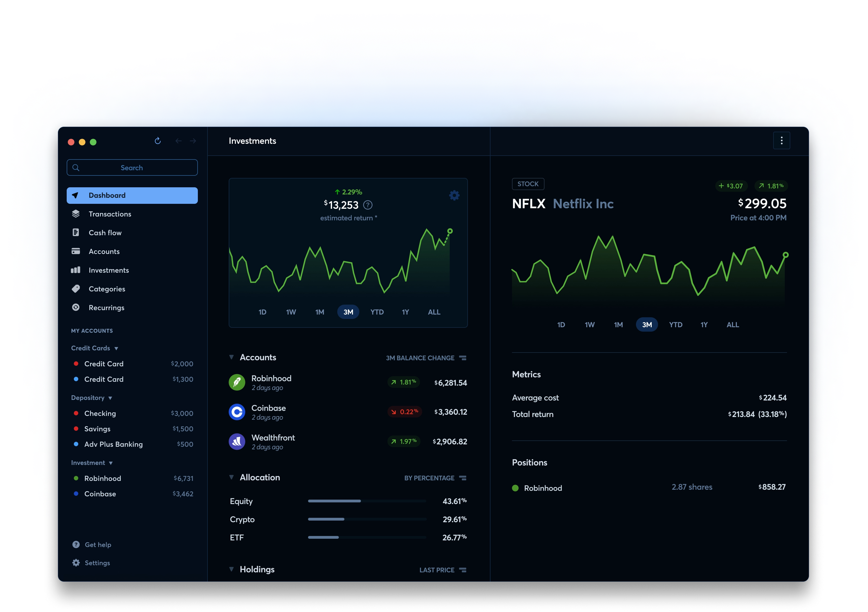Select 1D range on NFLX chart
This screenshot has height=612, width=868.
click(561, 324)
